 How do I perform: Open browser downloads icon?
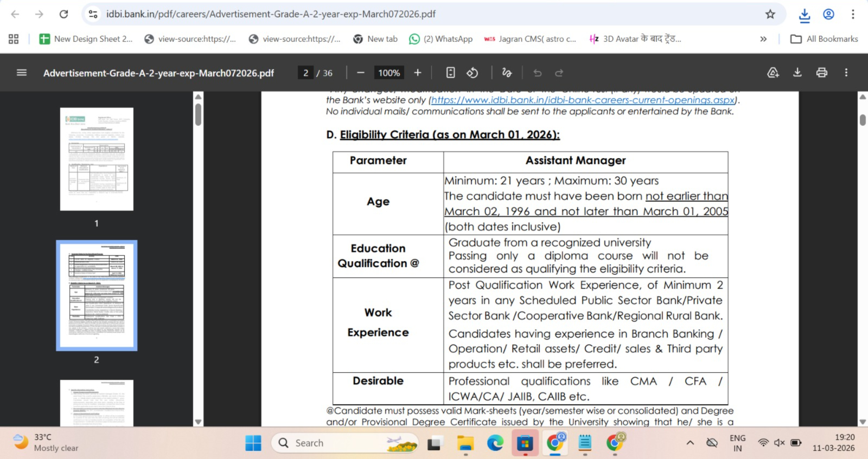tap(805, 15)
